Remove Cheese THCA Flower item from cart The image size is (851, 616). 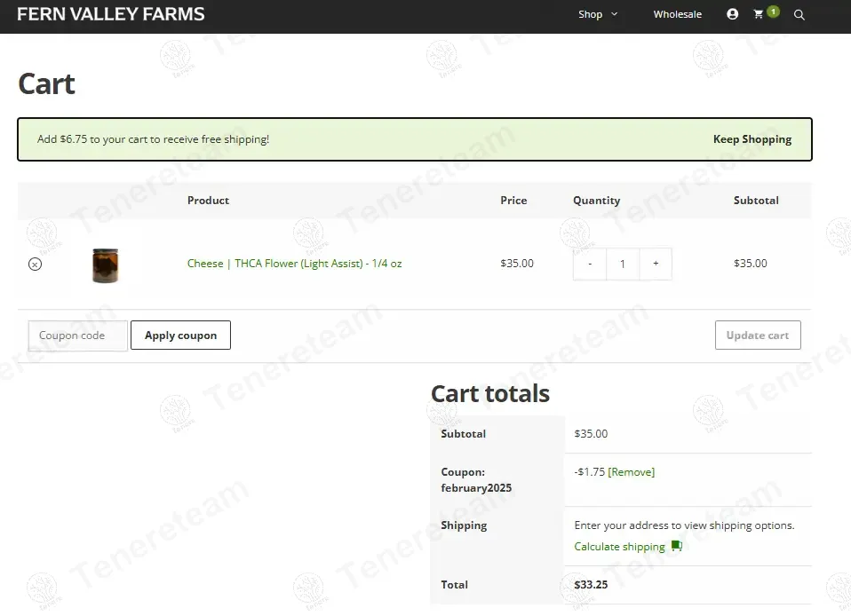36,265
